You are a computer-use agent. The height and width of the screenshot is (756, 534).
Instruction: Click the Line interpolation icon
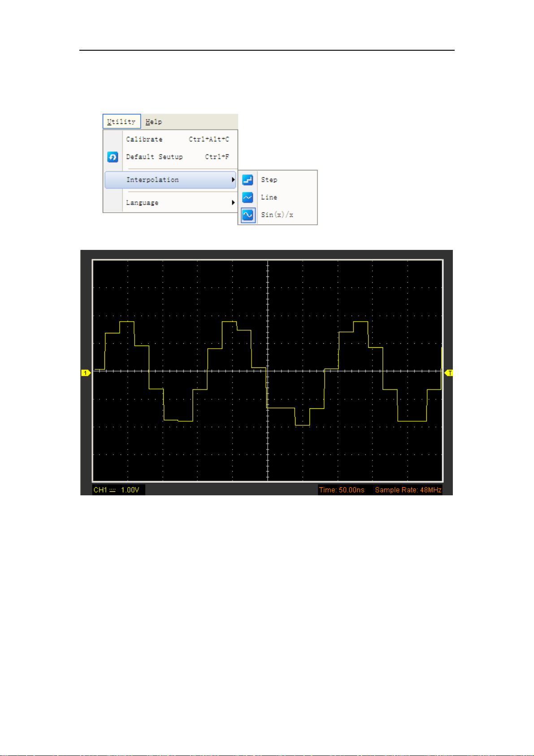247,197
